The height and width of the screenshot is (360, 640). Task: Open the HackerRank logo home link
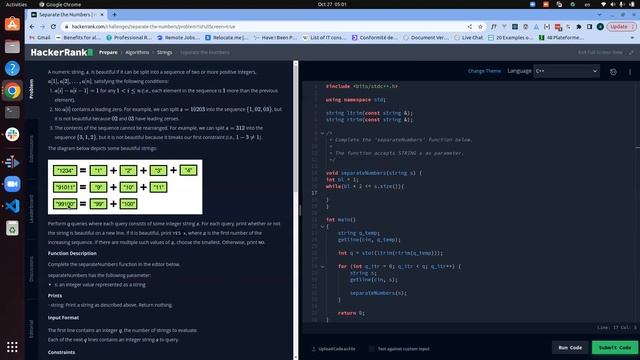point(62,52)
